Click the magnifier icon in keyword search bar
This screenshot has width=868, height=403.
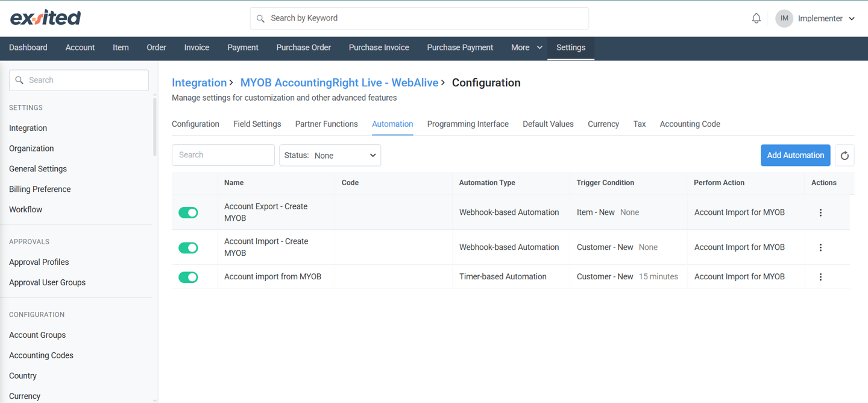click(260, 19)
